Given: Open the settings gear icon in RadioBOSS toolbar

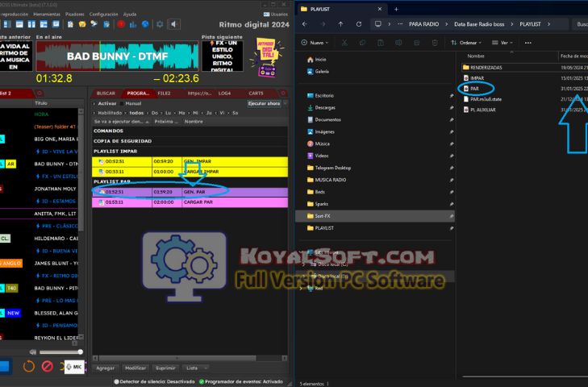Looking at the screenshot, I should pos(160,24).
